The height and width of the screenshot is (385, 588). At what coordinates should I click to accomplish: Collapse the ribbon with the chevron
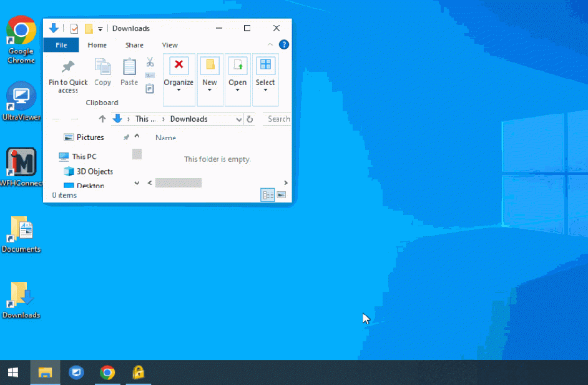pos(270,45)
